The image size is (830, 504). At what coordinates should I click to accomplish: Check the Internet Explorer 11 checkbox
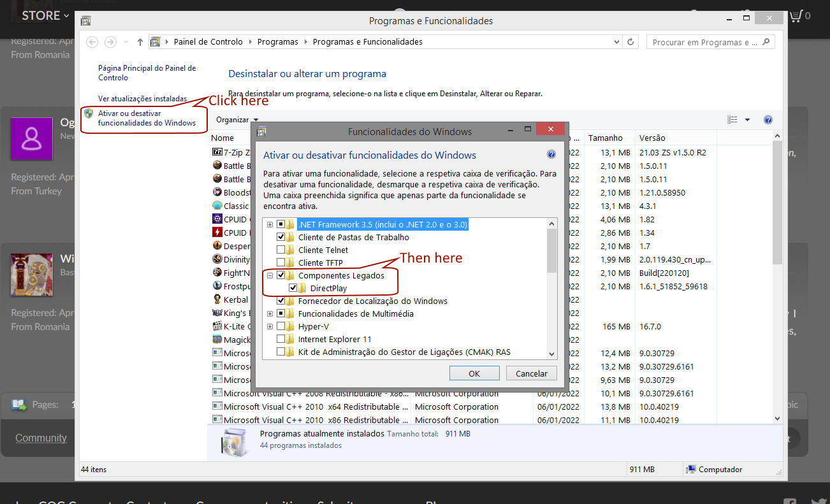281,339
